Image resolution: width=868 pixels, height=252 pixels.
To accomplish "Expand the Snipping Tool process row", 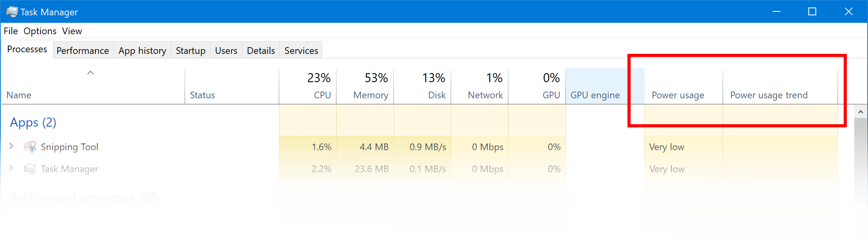I will (x=11, y=146).
